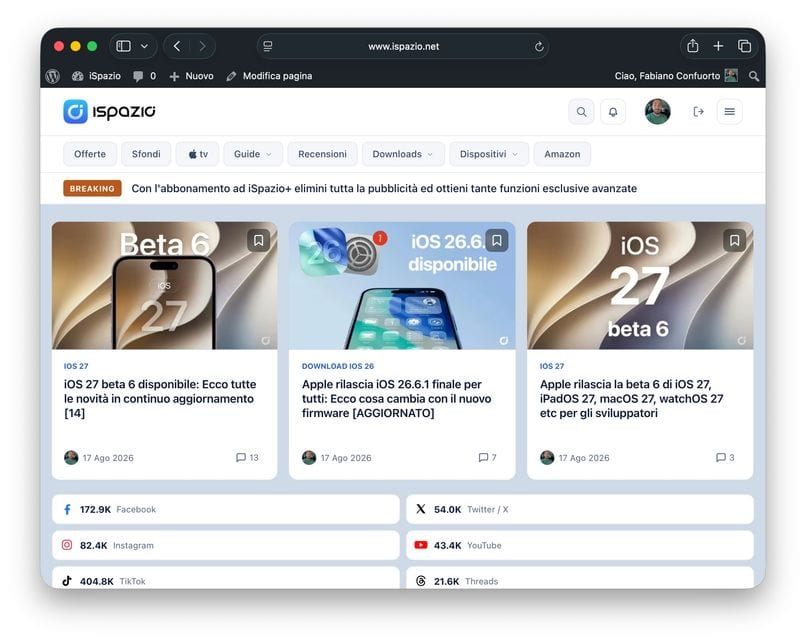Screen dimensions: 806x642
Task: Open the YouTube 43.4K link
Action: (580, 545)
